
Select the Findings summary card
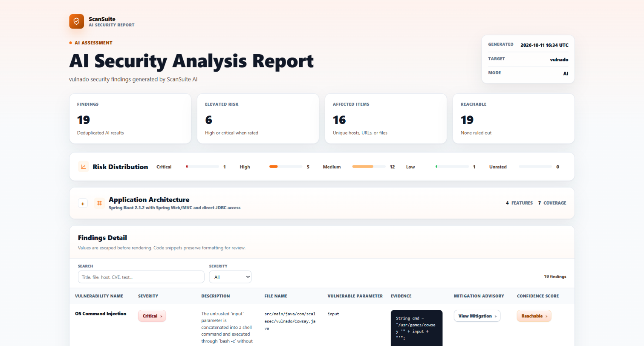[130, 118]
